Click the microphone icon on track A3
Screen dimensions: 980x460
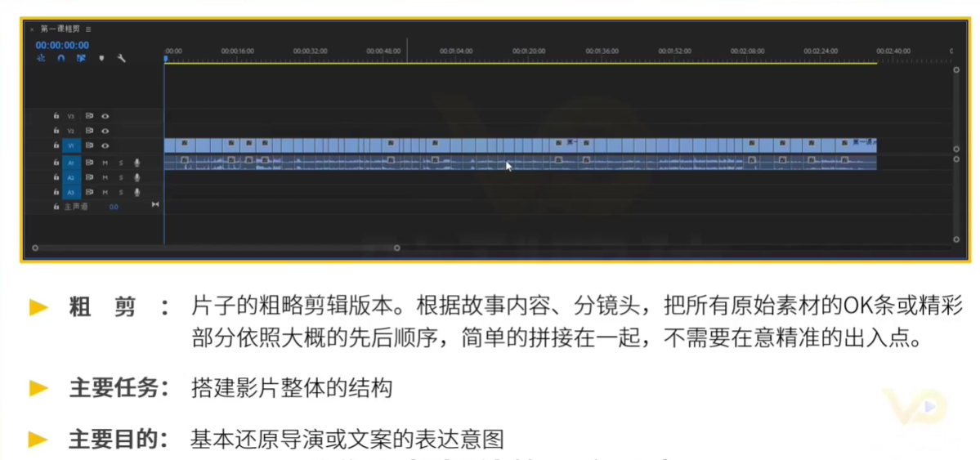pos(136,192)
